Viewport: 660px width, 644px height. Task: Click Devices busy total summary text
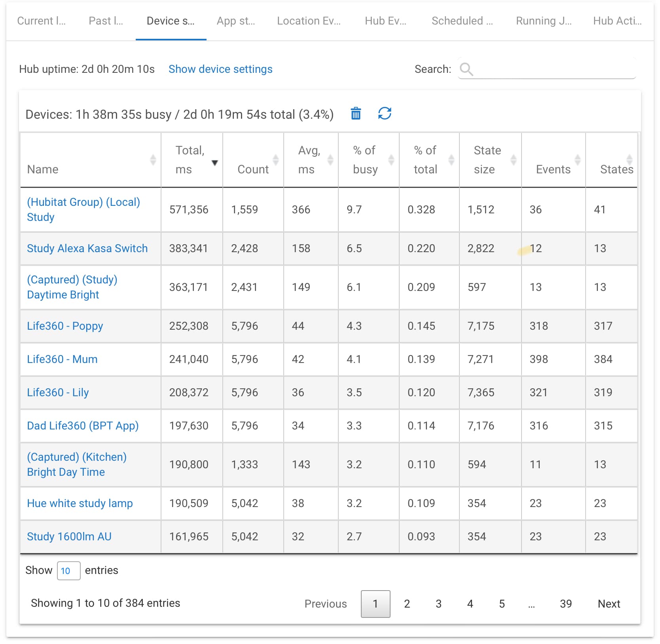[180, 114]
